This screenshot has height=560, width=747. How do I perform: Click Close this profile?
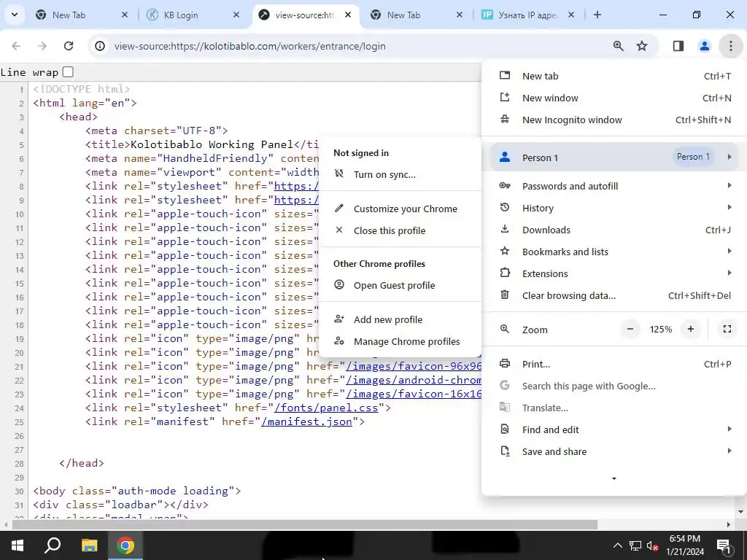400,231
